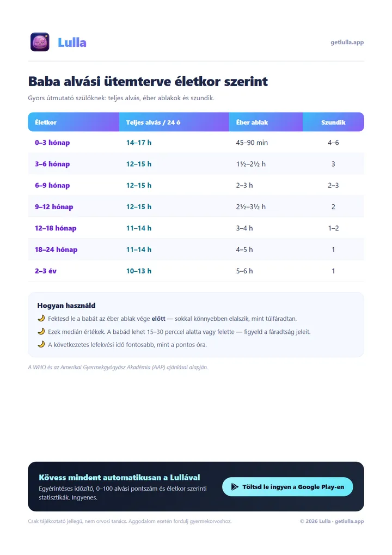This screenshot has width=392, height=555.
Task: Click the 9–12 hónap row label
Action: [54, 207]
